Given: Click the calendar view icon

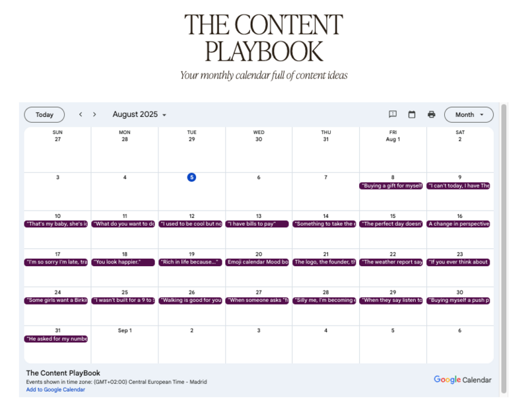Looking at the screenshot, I should tap(412, 114).
